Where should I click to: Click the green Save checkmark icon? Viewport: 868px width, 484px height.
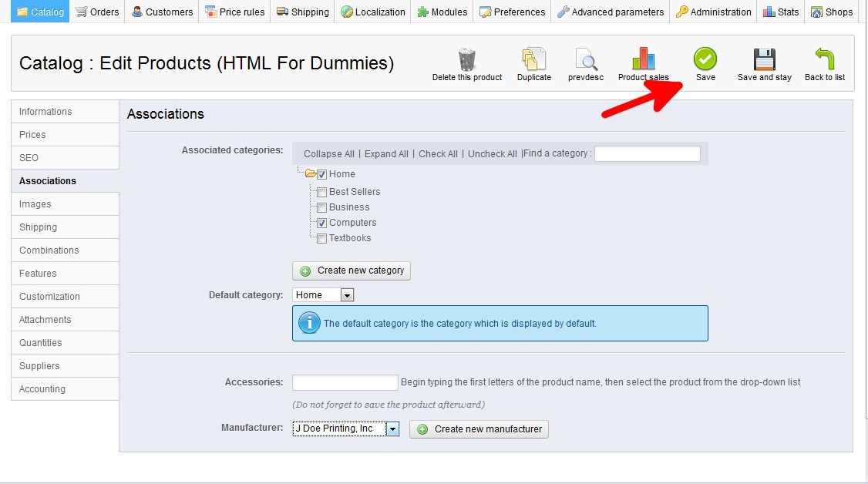(705, 59)
